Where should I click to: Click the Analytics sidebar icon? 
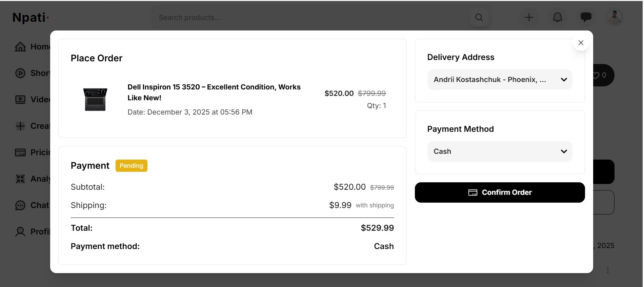(20, 179)
